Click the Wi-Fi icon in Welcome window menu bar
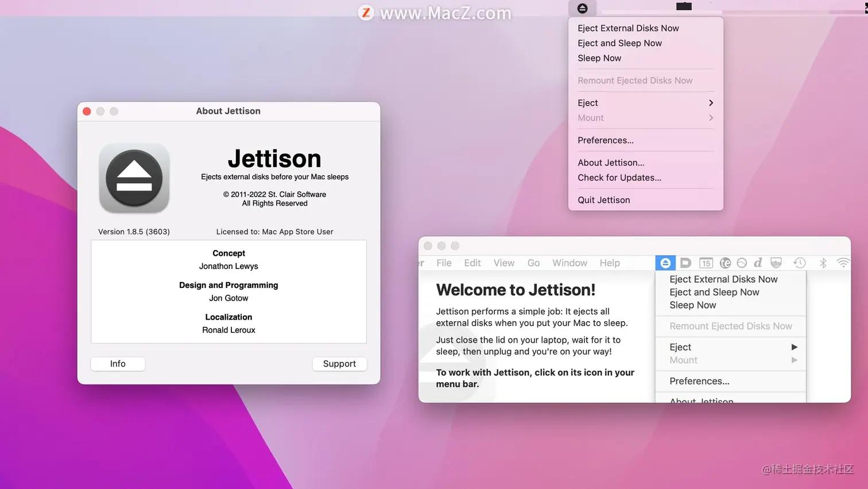868x489 pixels. 843,263
